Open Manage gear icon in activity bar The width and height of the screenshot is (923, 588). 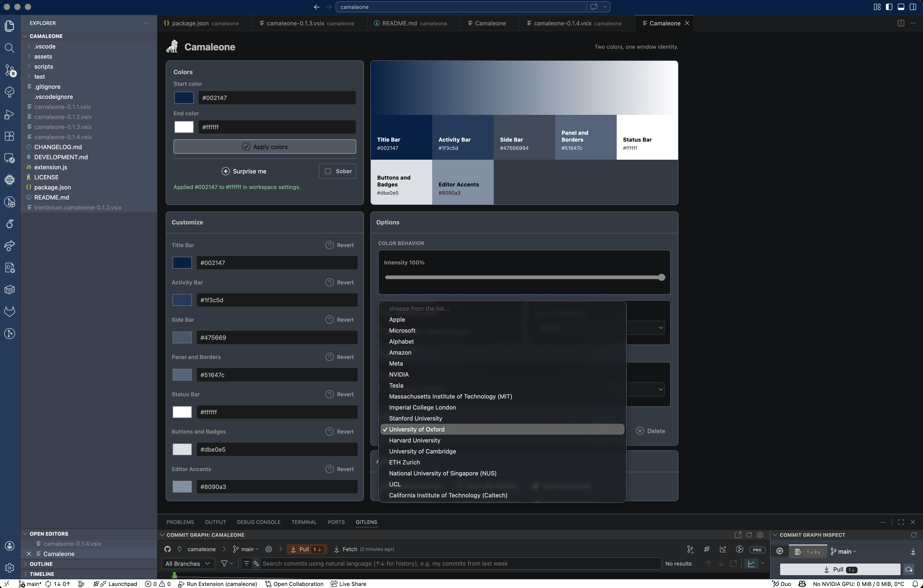click(10, 567)
